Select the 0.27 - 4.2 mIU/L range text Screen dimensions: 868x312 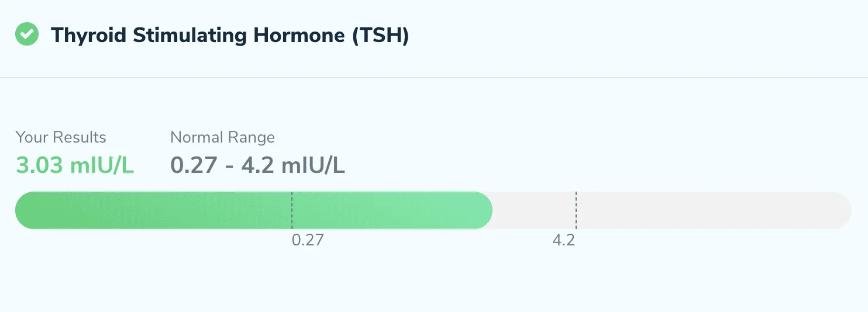point(257,165)
